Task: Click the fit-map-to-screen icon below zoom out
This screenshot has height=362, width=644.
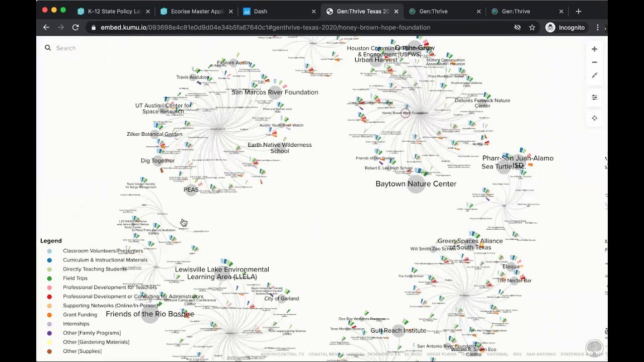Action: (x=594, y=75)
